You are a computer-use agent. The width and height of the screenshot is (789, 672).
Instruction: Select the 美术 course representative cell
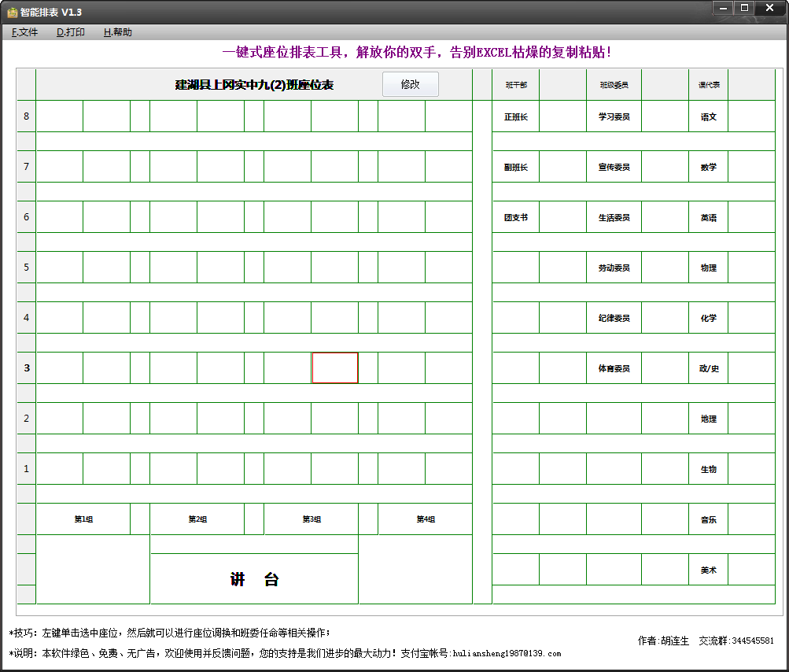click(707, 569)
